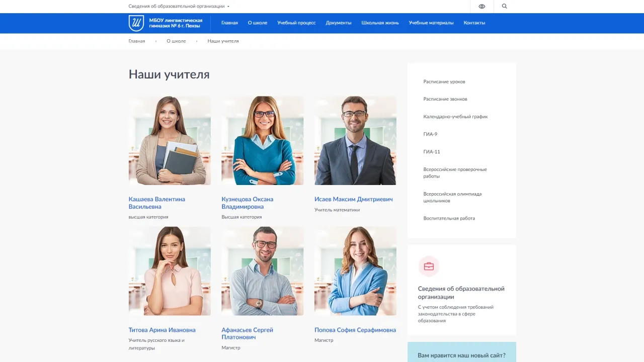Click the 'Наши учителя' breadcrumb text

click(x=223, y=41)
